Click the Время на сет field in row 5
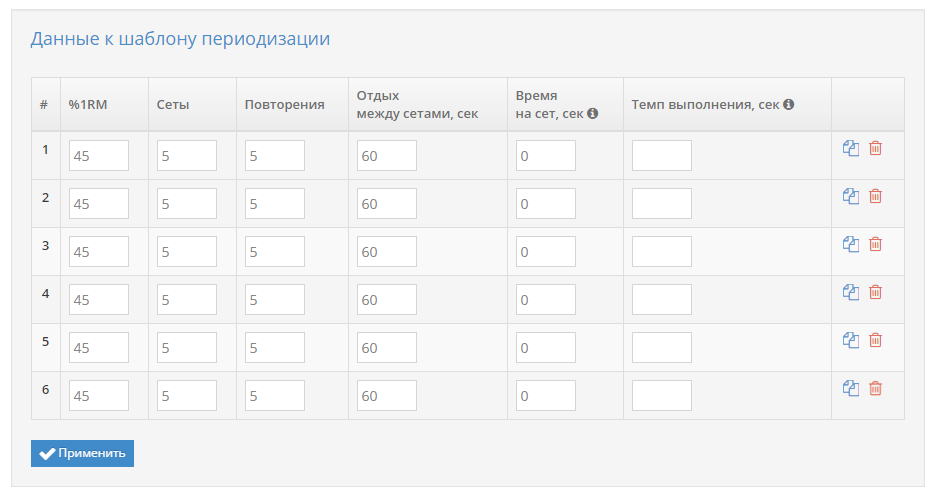Screen dimensions: 935x497 (546, 347)
